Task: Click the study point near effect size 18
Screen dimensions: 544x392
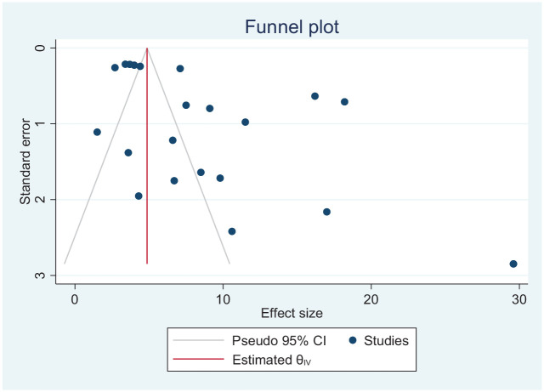Action: coord(344,102)
